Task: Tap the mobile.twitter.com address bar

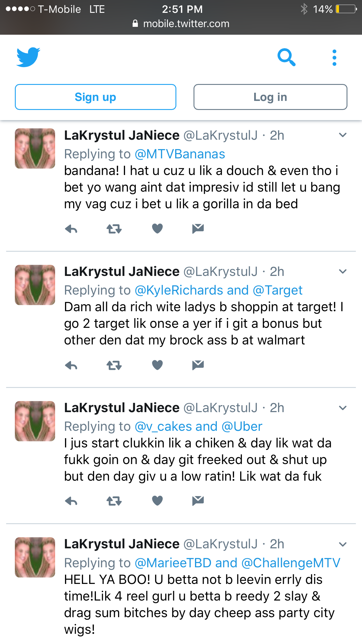Action: (x=181, y=24)
